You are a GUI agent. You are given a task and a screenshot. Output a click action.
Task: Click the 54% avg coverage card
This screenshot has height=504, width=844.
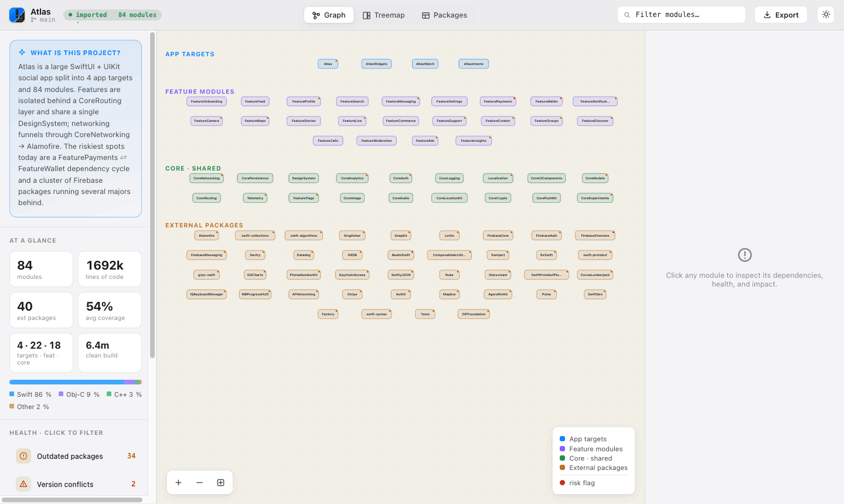[x=110, y=310]
